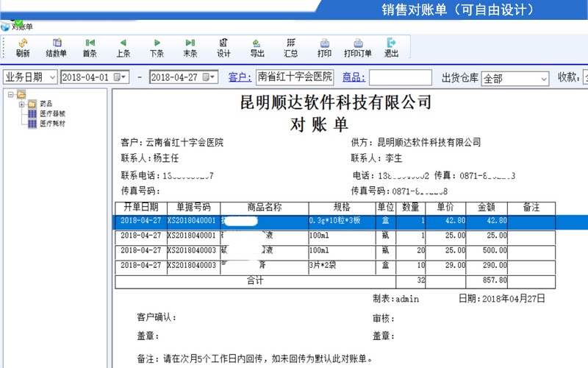Click the 29.00 unit price cell
This screenshot has width=588, height=368.
click(x=445, y=266)
